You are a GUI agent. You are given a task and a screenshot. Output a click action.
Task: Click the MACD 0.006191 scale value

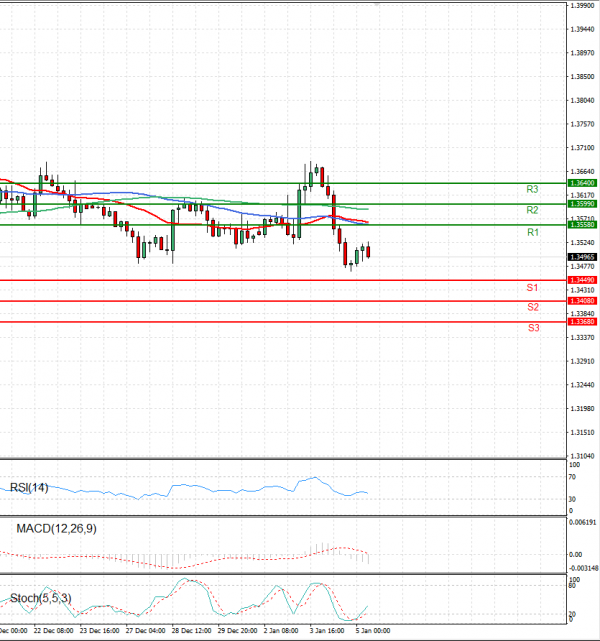click(x=583, y=522)
